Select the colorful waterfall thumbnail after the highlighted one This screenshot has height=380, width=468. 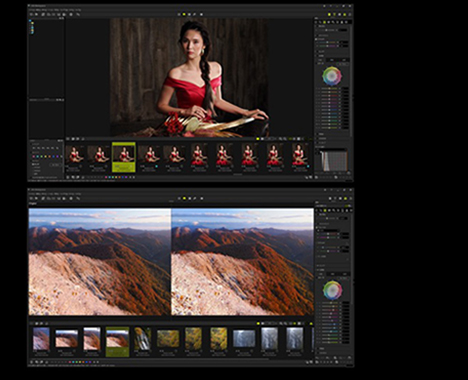[x=142, y=339]
